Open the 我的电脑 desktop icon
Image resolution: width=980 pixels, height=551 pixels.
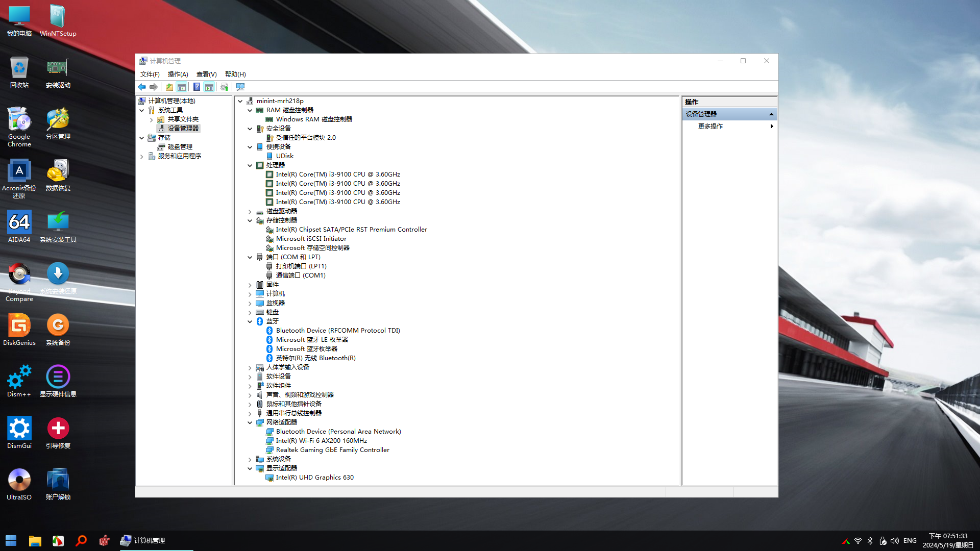tap(19, 21)
